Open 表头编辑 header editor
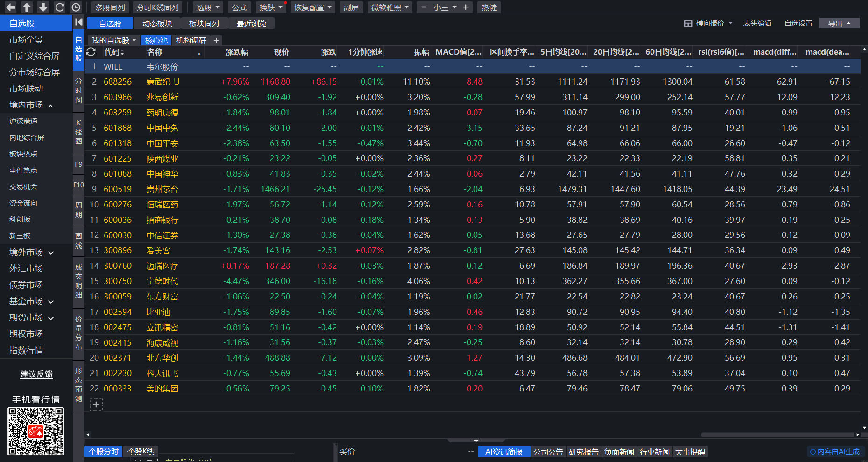The height and width of the screenshot is (462, 868). pos(757,23)
